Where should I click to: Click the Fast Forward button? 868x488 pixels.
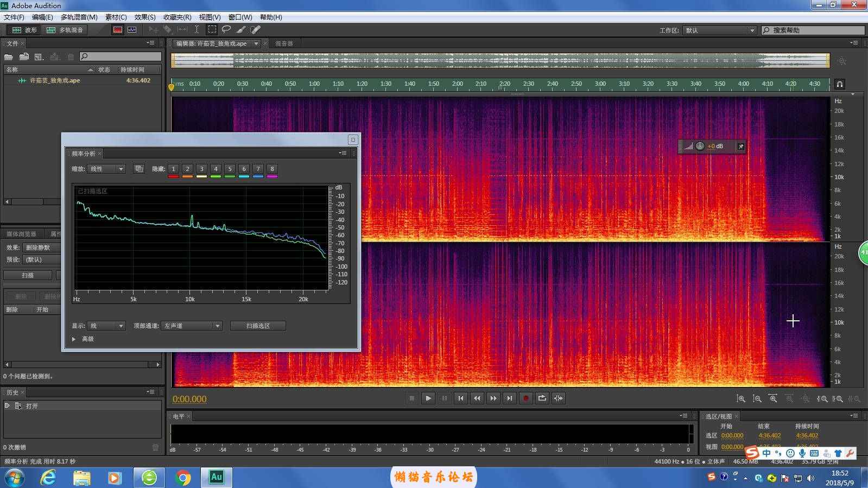tap(493, 398)
